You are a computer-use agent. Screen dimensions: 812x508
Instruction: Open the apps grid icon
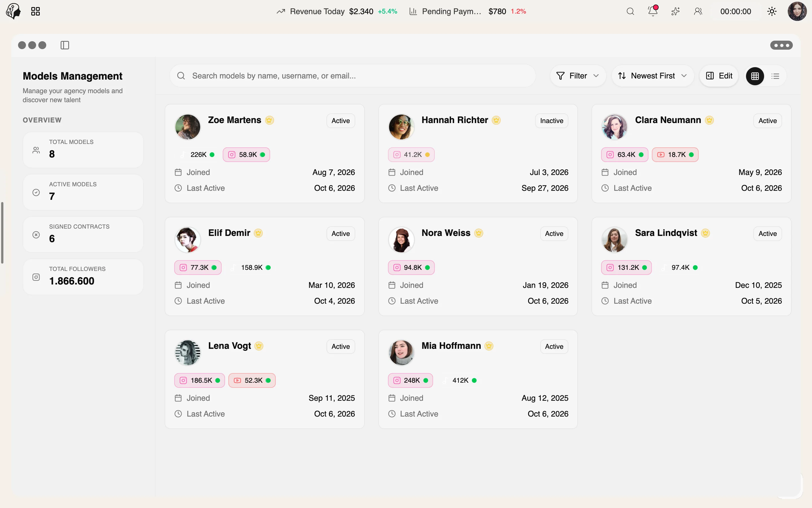(x=36, y=11)
